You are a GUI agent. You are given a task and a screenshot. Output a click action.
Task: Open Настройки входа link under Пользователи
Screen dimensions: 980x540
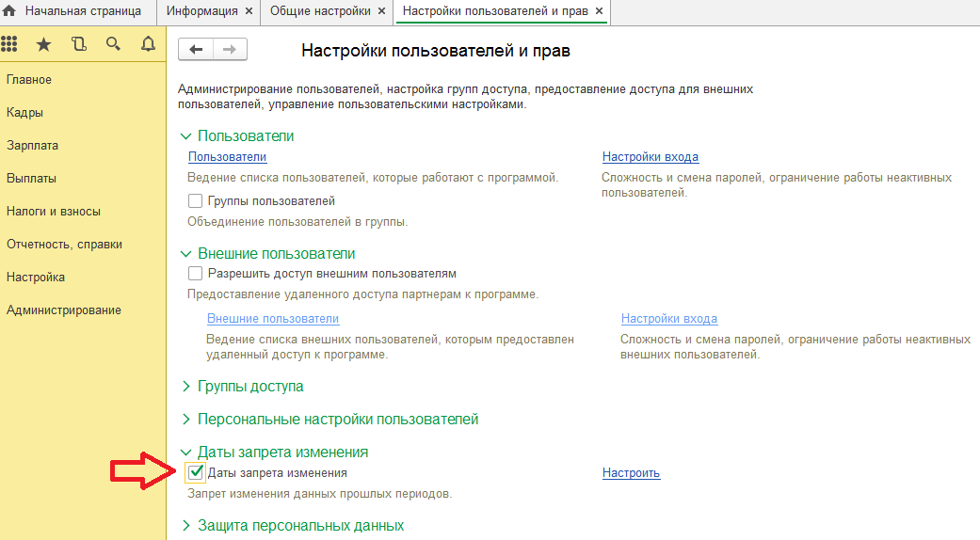[x=651, y=157]
